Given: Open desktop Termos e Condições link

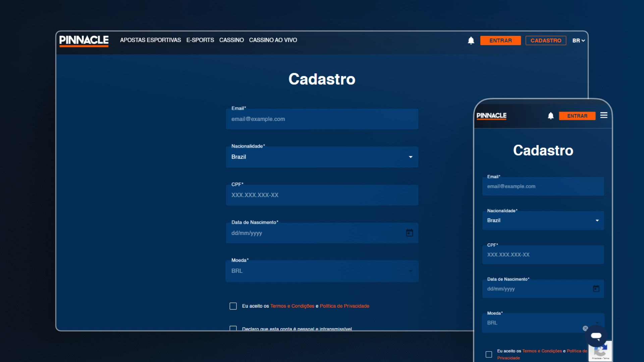Looking at the screenshot, I should click(x=292, y=306).
